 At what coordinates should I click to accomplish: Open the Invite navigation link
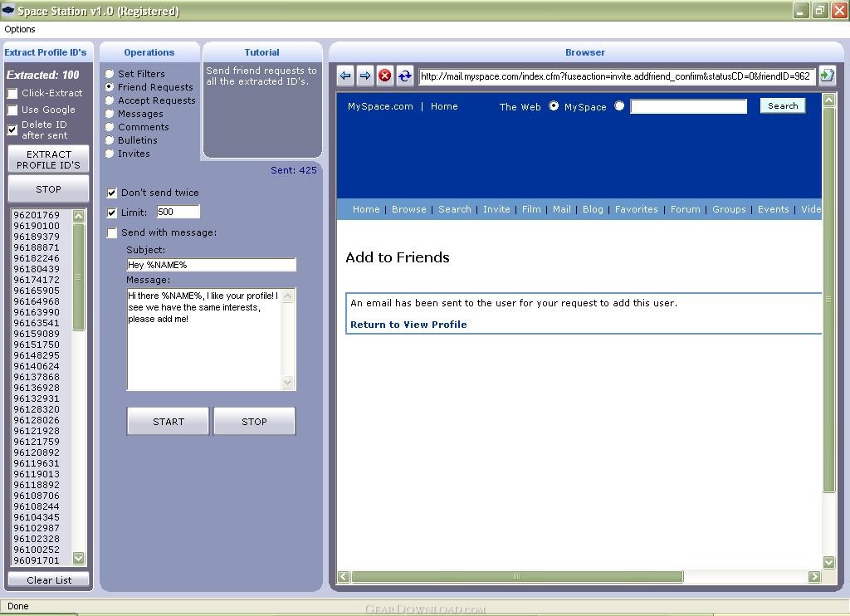point(496,209)
